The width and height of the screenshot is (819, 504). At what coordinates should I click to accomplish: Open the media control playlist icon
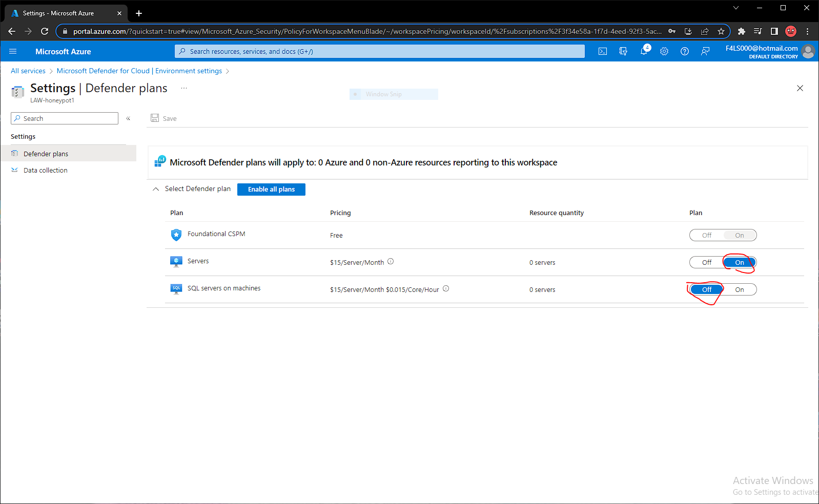click(x=758, y=31)
